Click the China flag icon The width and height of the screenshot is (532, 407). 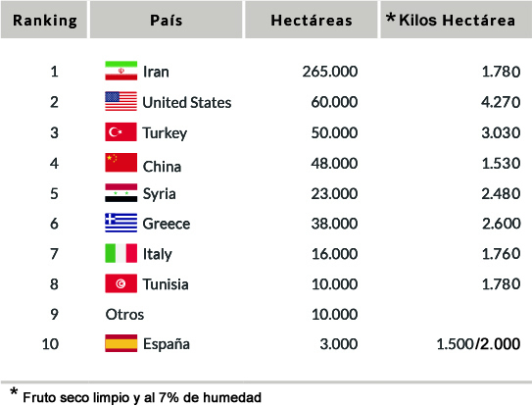pos(121,163)
